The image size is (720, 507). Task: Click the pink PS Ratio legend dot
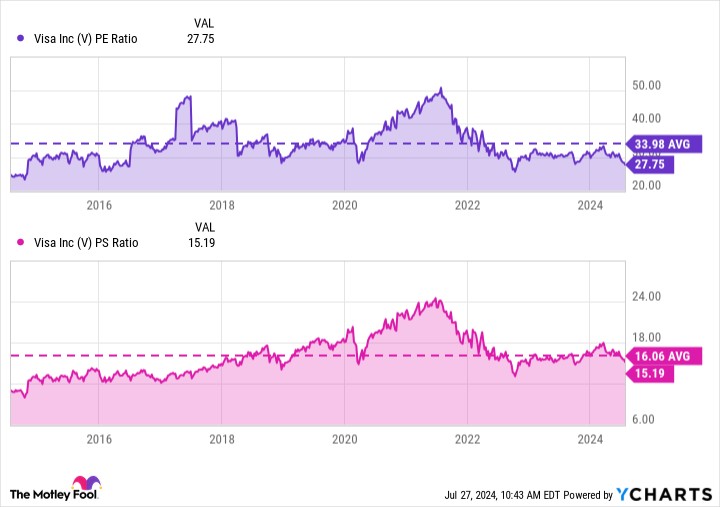pos(21,242)
